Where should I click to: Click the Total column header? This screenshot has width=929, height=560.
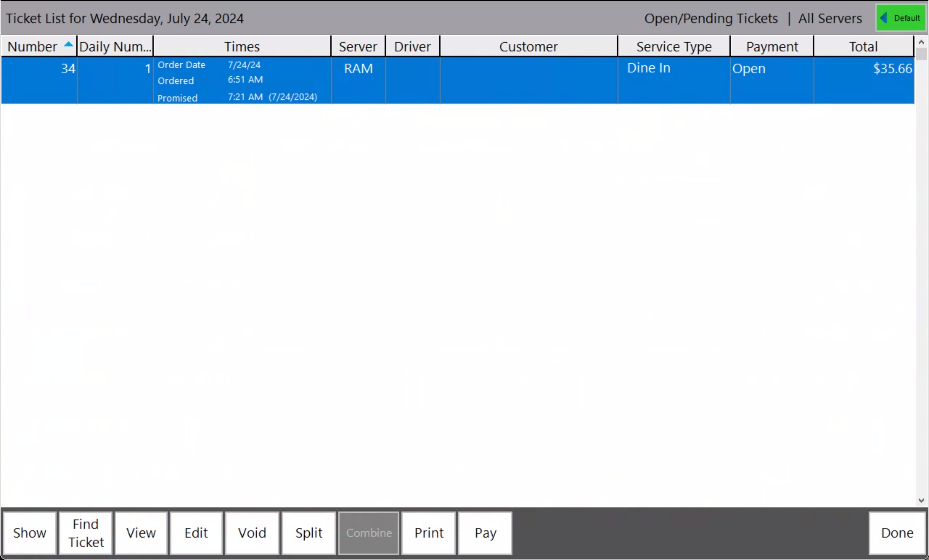tap(863, 46)
